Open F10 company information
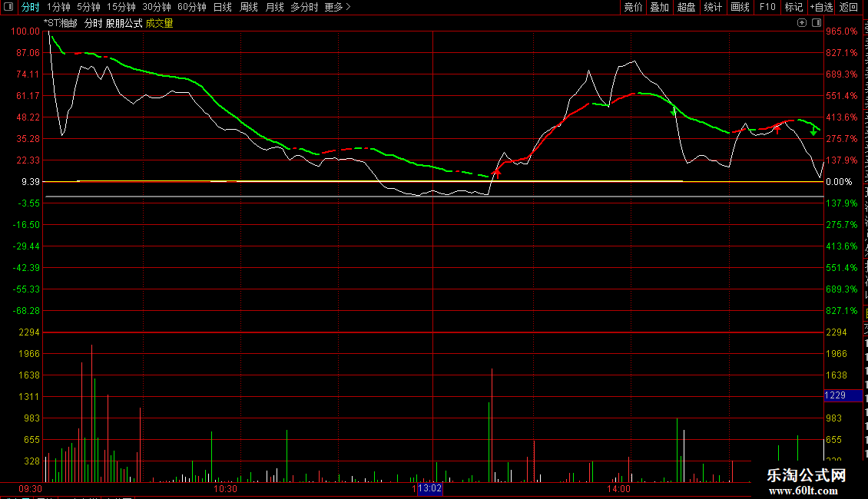 click(767, 7)
